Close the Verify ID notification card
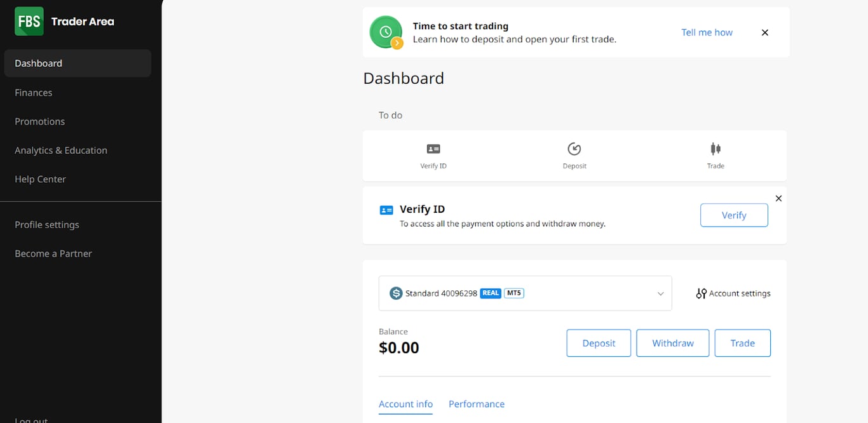The width and height of the screenshot is (868, 423). [x=778, y=198]
